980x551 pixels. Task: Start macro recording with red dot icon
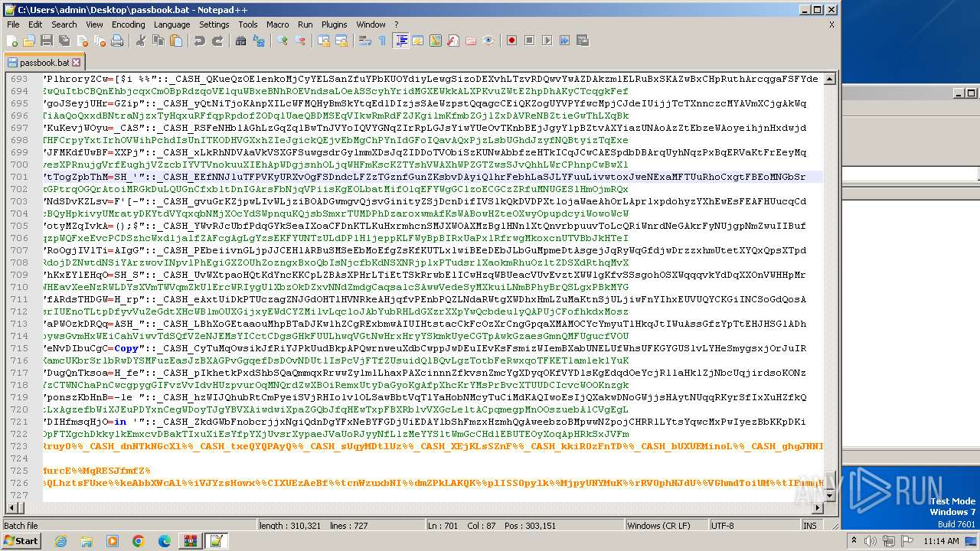tap(511, 41)
